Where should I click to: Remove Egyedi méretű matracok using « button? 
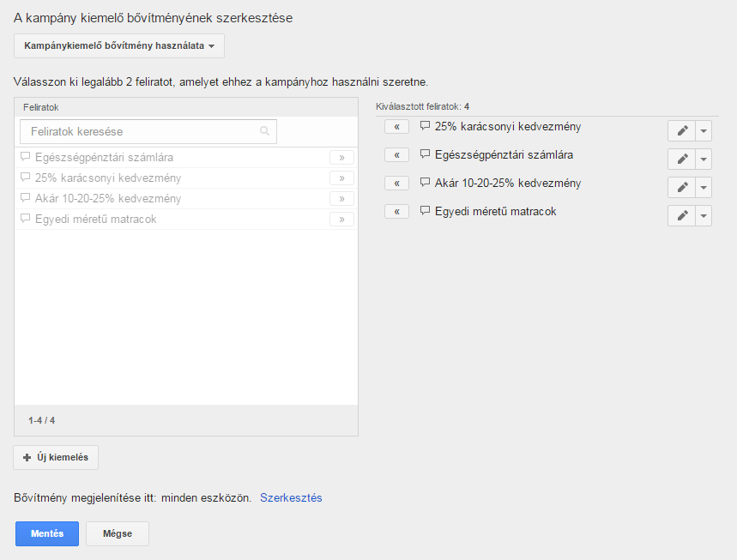(x=396, y=212)
